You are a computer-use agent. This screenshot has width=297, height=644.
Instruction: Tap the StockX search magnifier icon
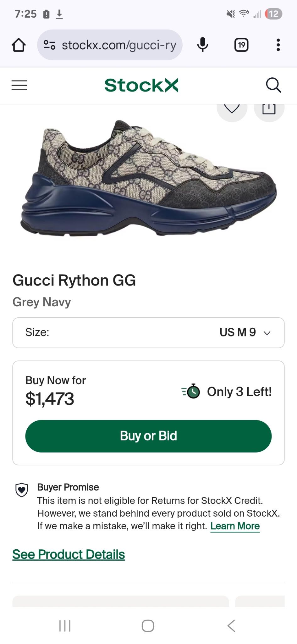point(273,85)
